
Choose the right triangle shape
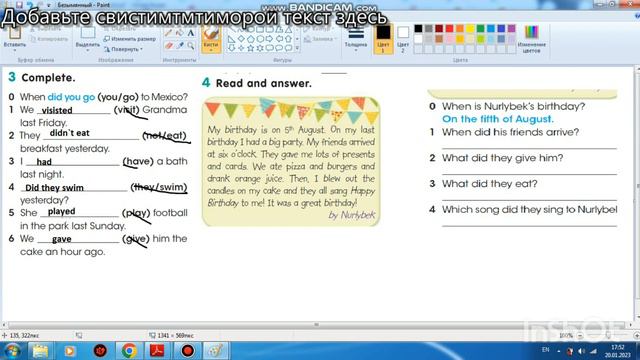pos(231,39)
